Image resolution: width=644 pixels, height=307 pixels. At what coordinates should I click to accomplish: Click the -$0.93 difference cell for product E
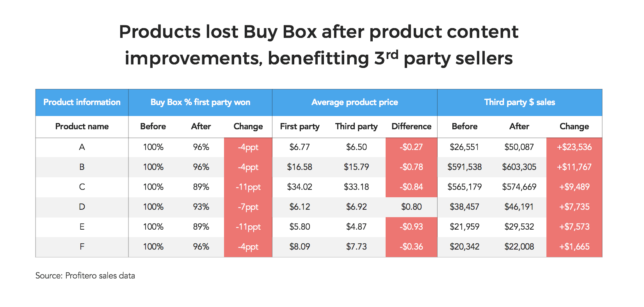(411, 227)
